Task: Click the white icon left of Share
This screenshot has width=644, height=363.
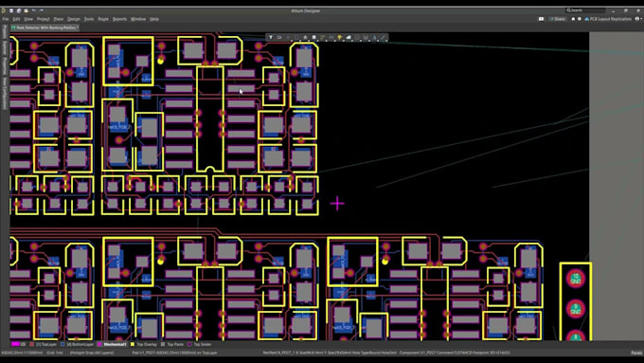Action: 542,19
